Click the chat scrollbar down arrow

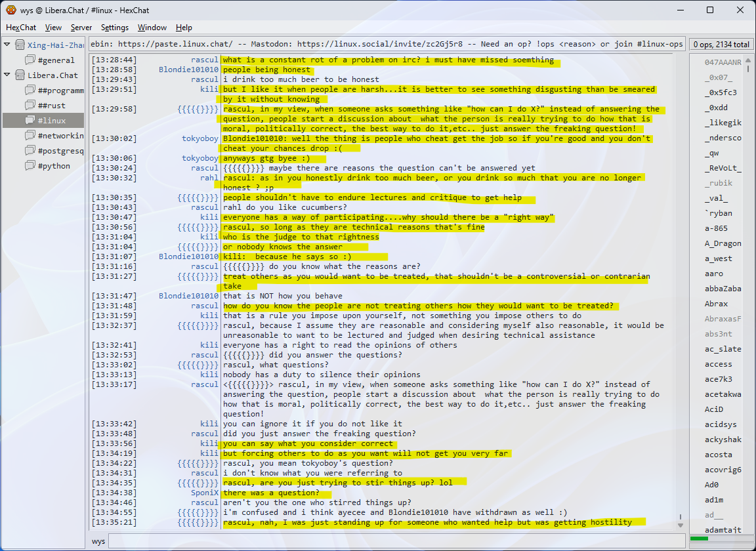[680, 525]
